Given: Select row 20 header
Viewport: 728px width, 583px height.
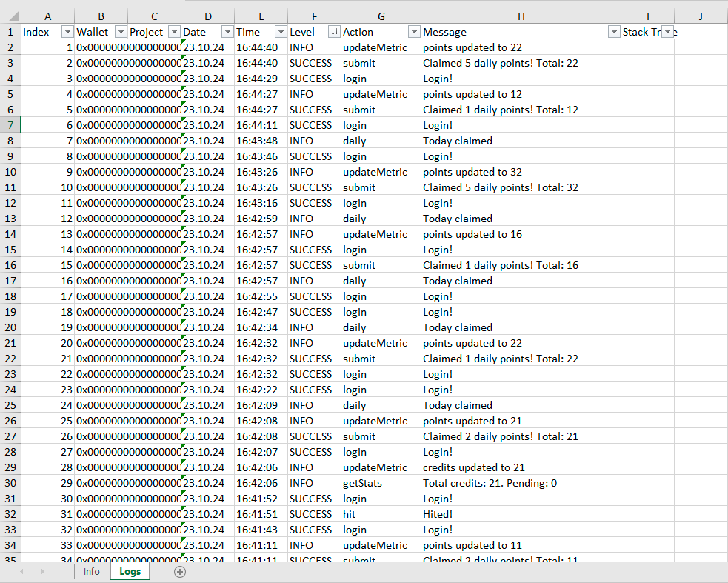Looking at the screenshot, I should [10, 327].
